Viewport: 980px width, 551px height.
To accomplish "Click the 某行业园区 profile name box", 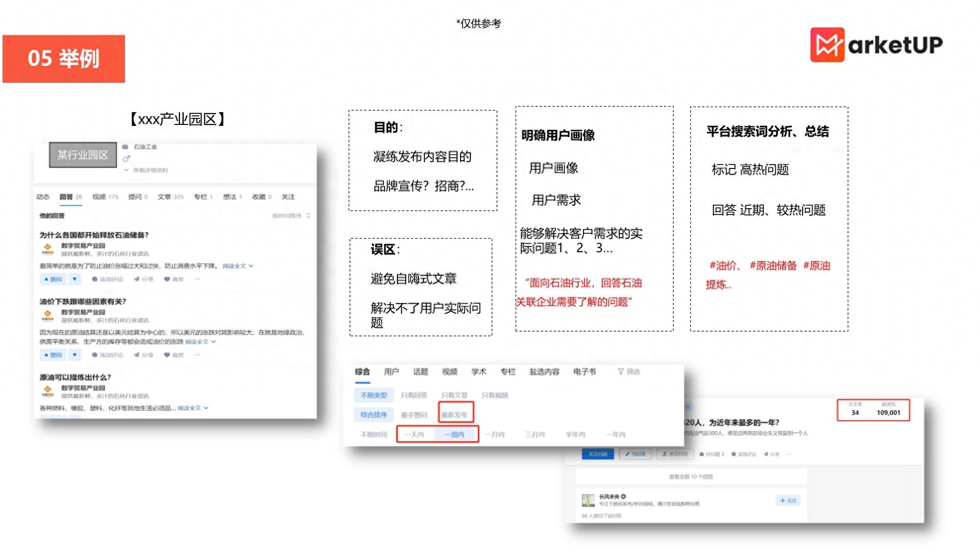I will (83, 155).
